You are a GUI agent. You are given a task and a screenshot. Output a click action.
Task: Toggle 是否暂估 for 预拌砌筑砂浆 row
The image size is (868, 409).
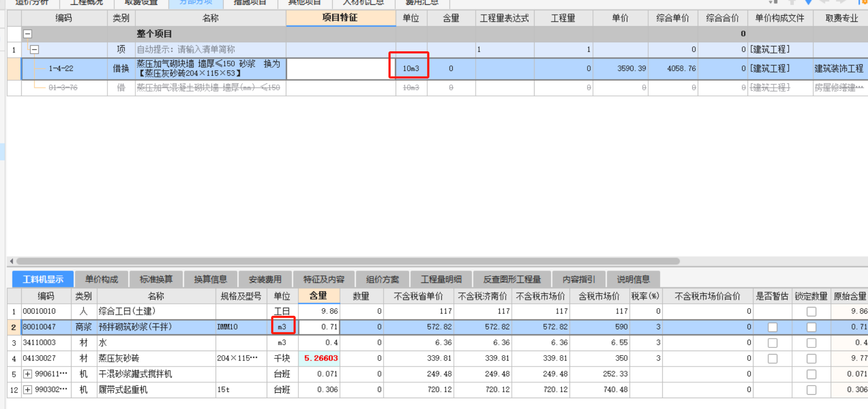pos(772,327)
